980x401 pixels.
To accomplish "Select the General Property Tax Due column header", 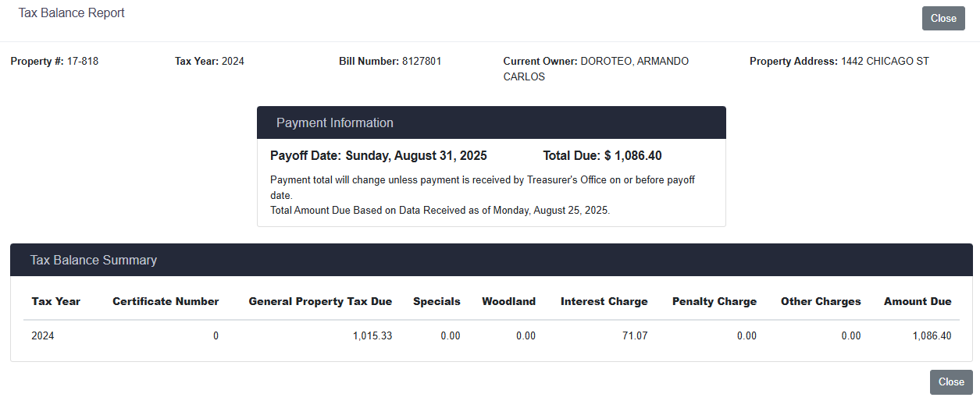I will [x=320, y=302].
